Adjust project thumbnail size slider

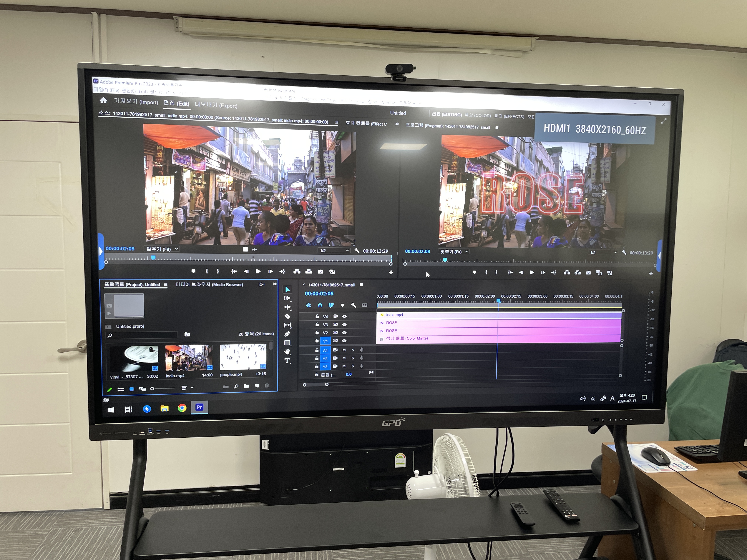click(x=153, y=389)
